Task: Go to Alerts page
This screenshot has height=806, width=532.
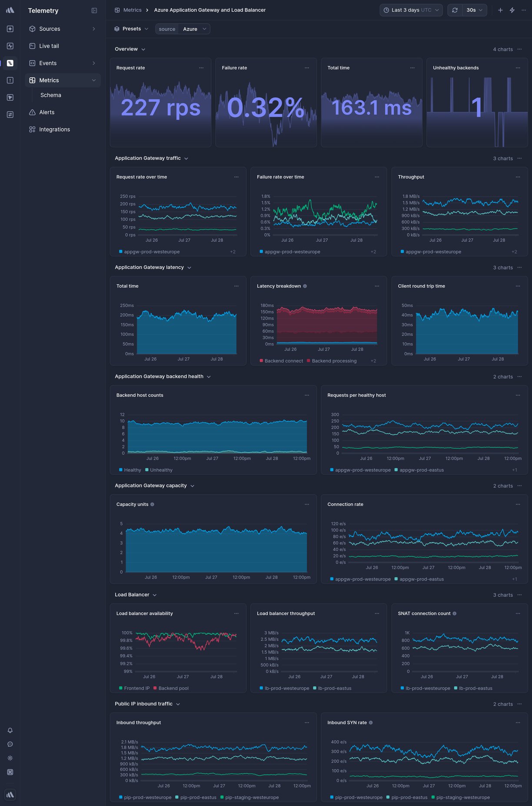Action: tap(63, 112)
